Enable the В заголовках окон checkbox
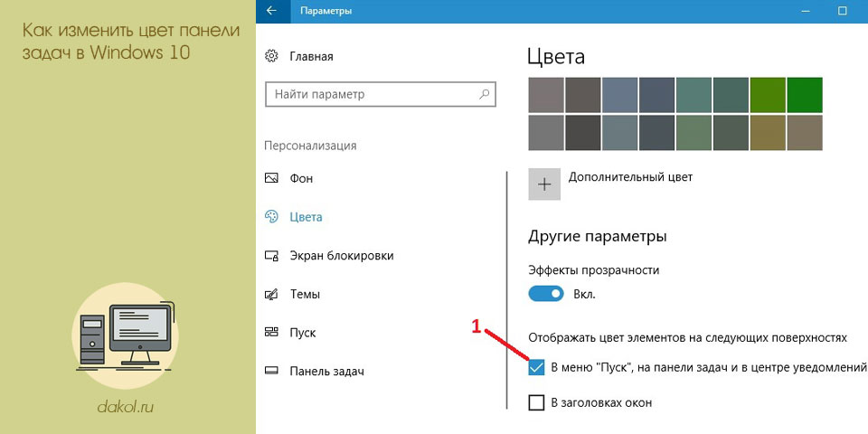 coord(536,402)
